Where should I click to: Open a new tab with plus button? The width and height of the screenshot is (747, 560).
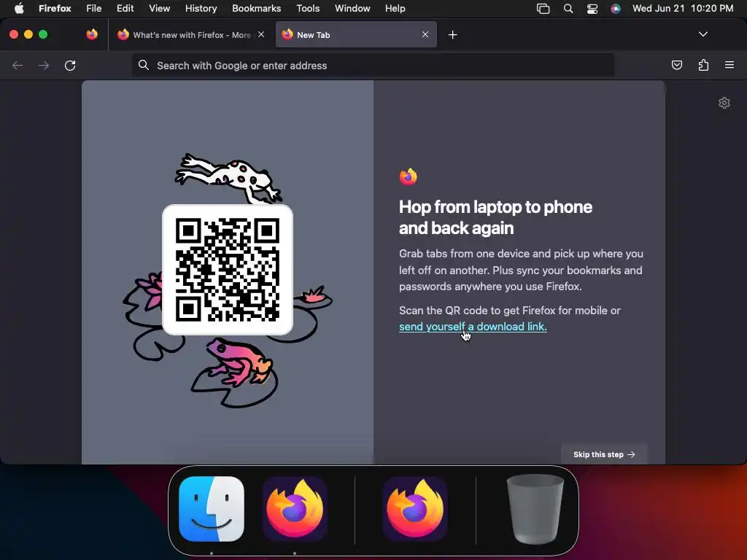(452, 35)
